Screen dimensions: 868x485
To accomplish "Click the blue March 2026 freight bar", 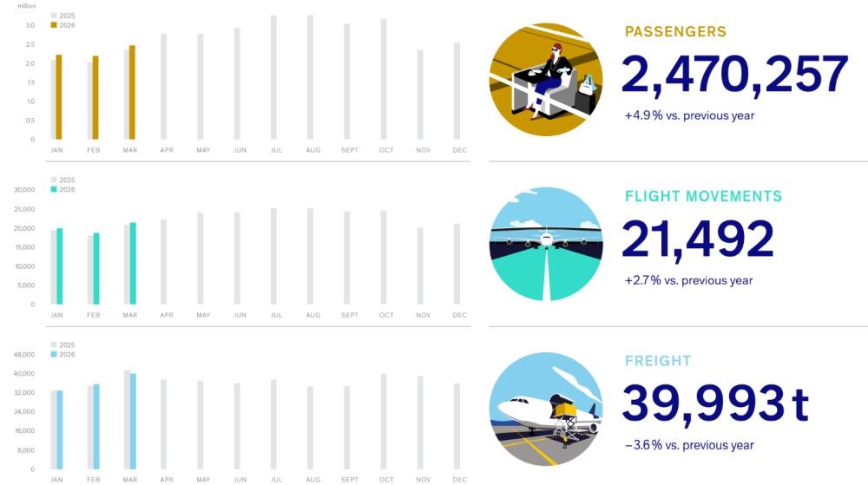I will (x=132, y=421).
